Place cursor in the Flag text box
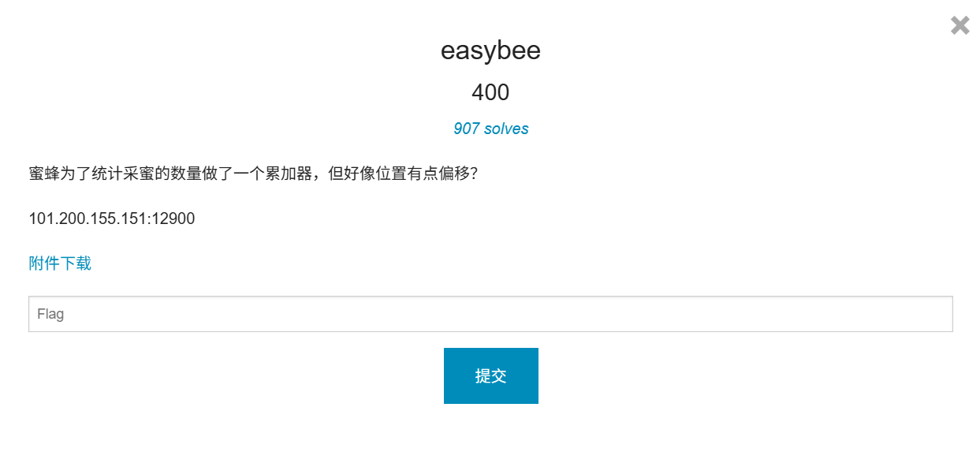 coord(490,314)
